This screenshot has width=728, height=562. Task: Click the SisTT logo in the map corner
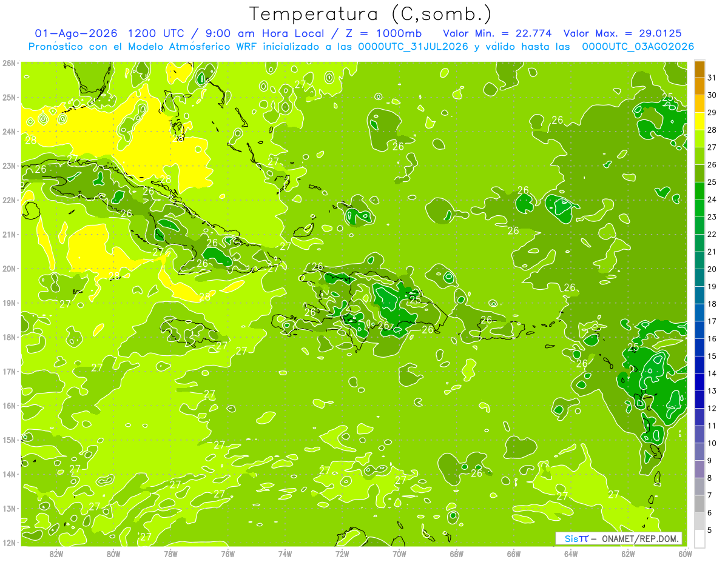(x=576, y=538)
